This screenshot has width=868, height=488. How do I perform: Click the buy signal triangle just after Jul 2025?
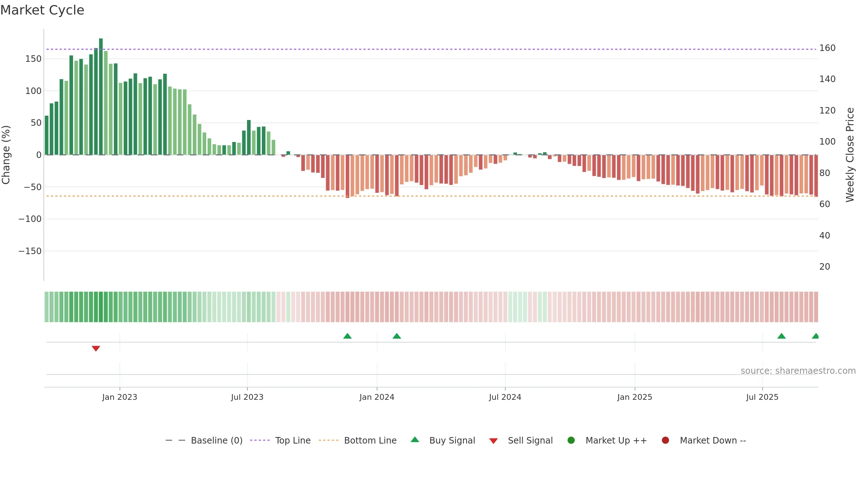(782, 336)
